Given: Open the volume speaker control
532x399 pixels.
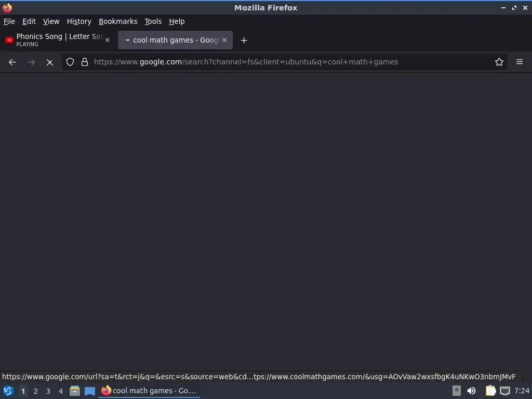Looking at the screenshot, I should 472,391.
